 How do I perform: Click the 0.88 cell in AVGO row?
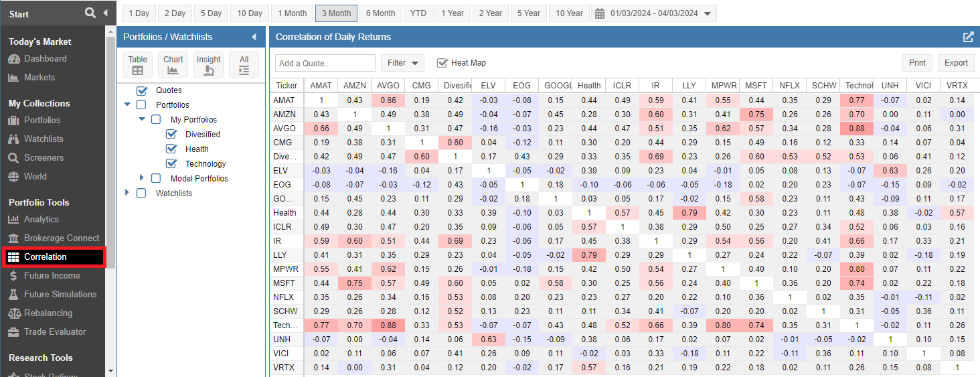(856, 129)
